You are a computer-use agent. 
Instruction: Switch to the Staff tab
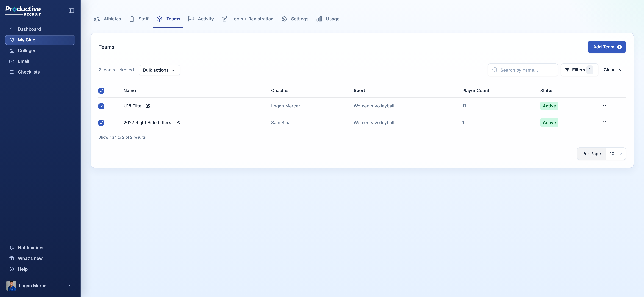coord(139,19)
